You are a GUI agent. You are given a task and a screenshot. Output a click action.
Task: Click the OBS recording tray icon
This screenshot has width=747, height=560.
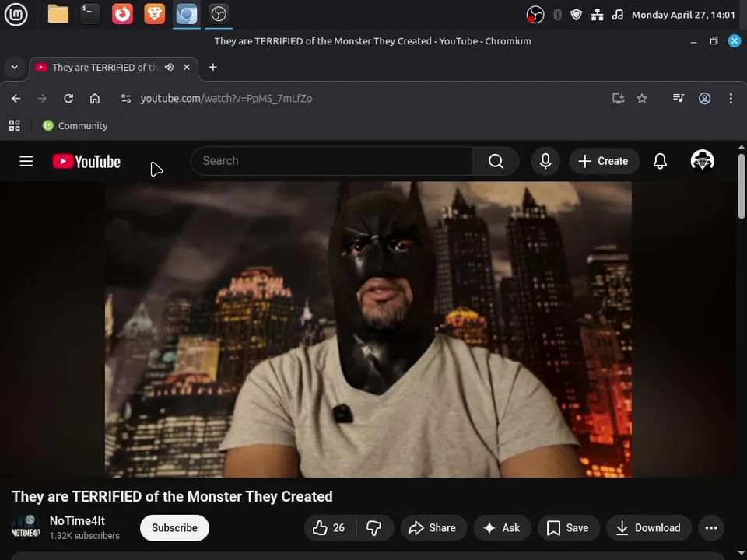535,15
